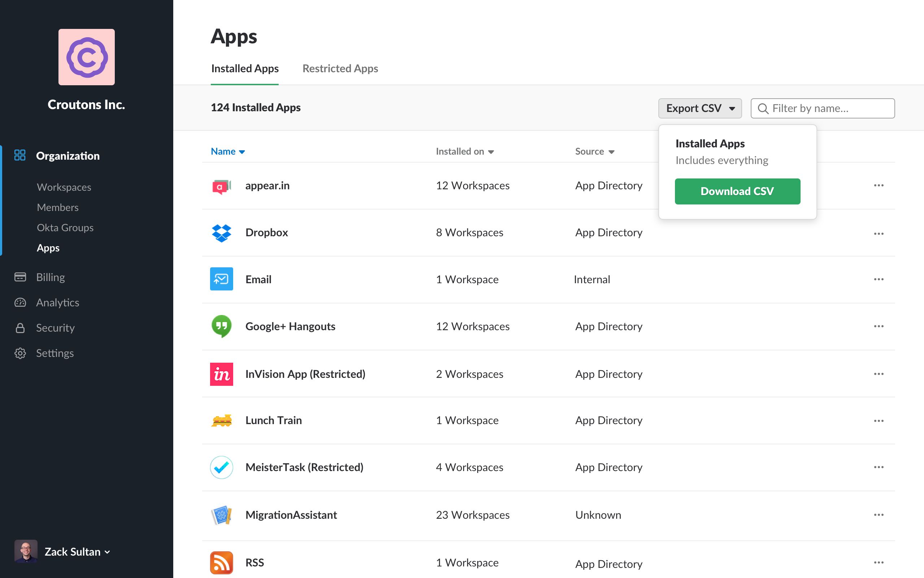The height and width of the screenshot is (578, 924).
Task: Open InVision App (Restricted) name
Action: 305,374
